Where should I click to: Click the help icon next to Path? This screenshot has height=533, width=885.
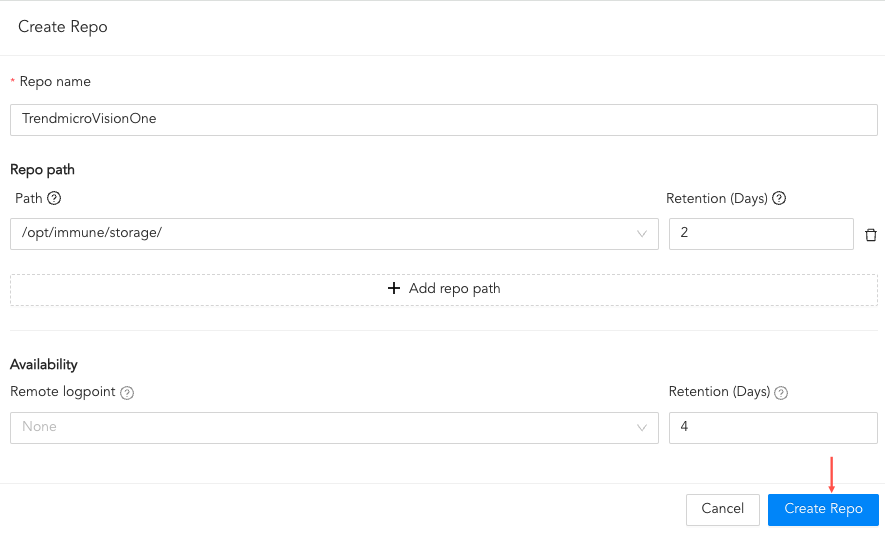coord(55,199)
